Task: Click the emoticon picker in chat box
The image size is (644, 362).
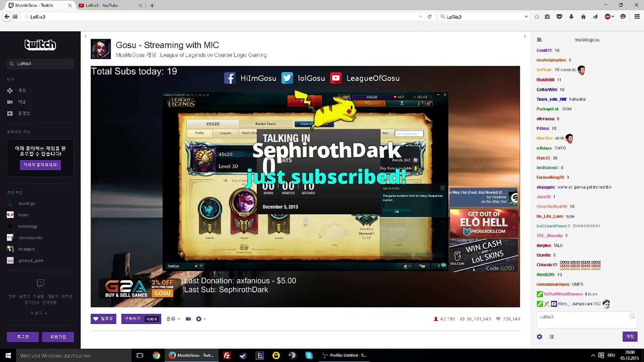Action: pos(632,316)
